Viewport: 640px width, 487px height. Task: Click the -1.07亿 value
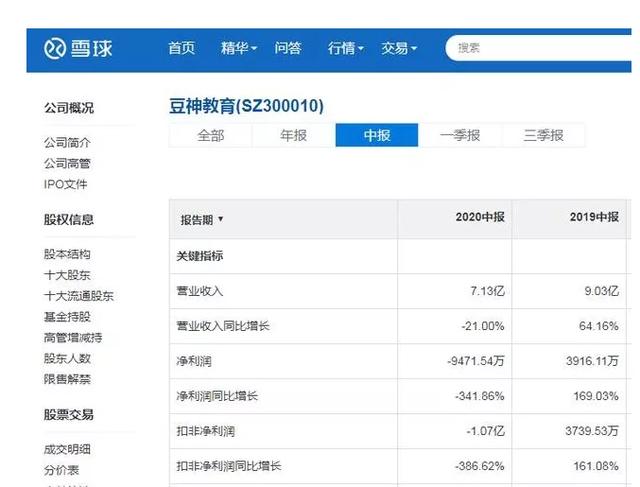click(x=486, y=431)
